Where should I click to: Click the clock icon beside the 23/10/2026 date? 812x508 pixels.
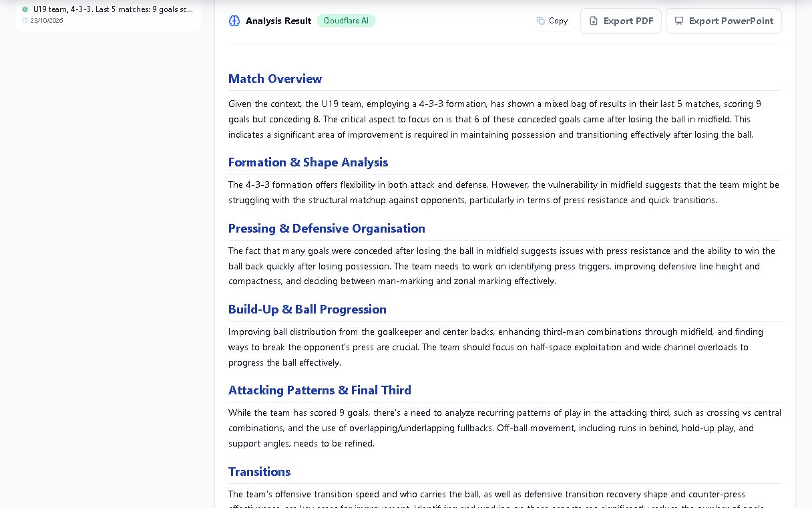pos(25,21)
